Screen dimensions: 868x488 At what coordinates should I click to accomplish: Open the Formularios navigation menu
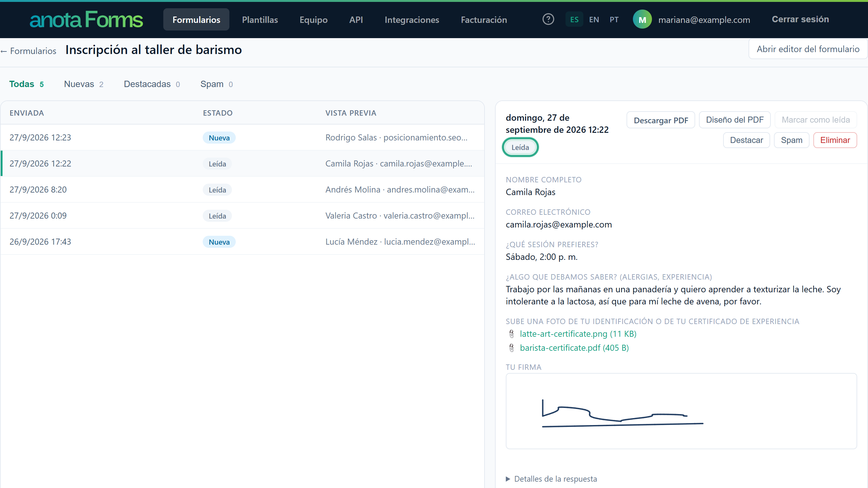click(196, 20)
